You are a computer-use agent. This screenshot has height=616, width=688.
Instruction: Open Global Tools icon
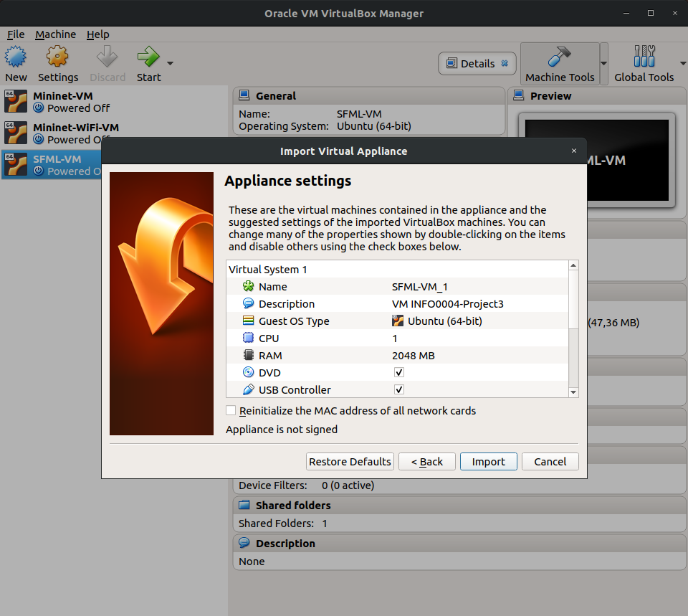click(x=644, y=57)
